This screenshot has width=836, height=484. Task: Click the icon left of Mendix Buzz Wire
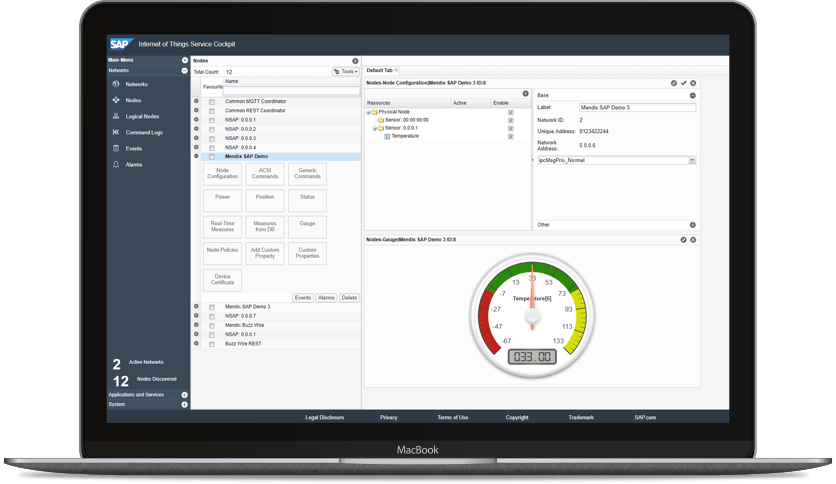coord(196,325)
